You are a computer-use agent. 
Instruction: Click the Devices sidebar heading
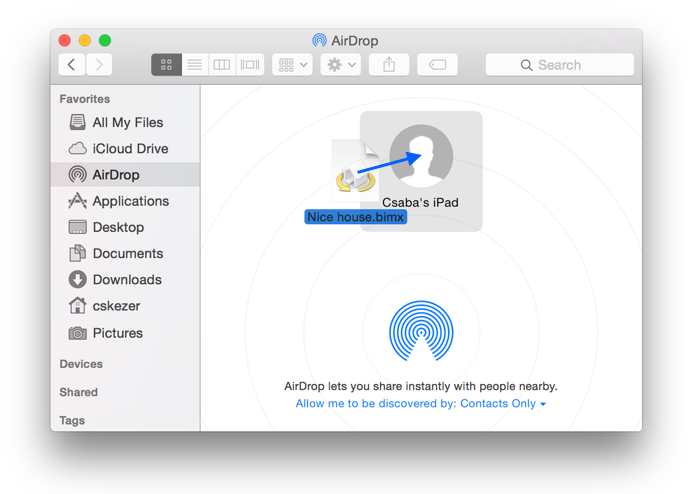[x=81, y=364]
